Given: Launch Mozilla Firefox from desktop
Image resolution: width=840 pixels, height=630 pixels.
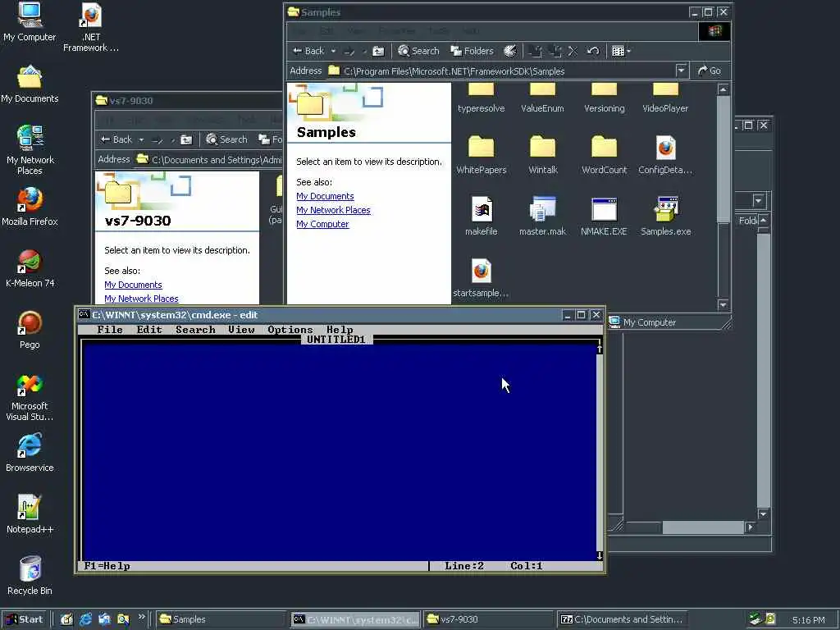Looking at the screenshot, I should pyautogui.click(x=30, y=207).
